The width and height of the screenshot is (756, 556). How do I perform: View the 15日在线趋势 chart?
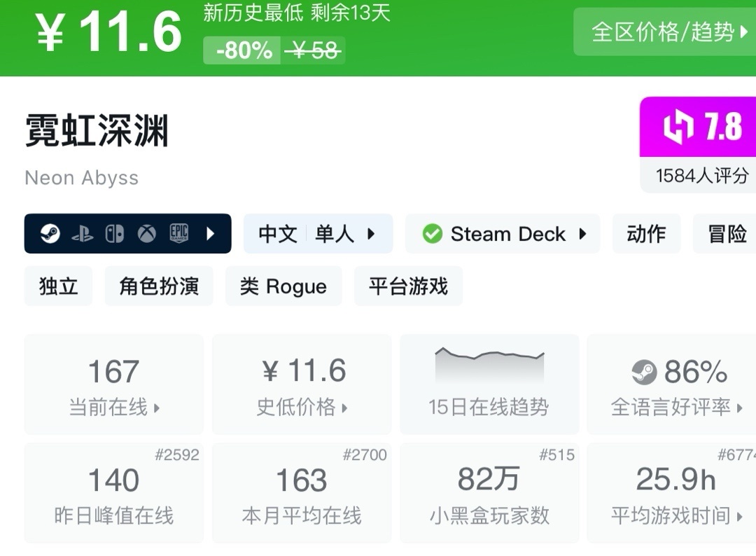point(489,384)
